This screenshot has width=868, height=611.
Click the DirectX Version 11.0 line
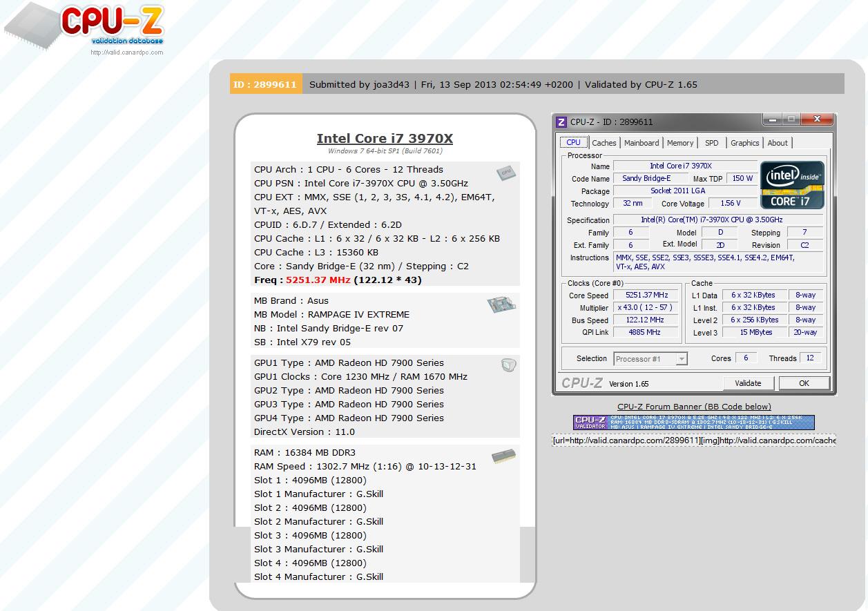pos(304,431)
